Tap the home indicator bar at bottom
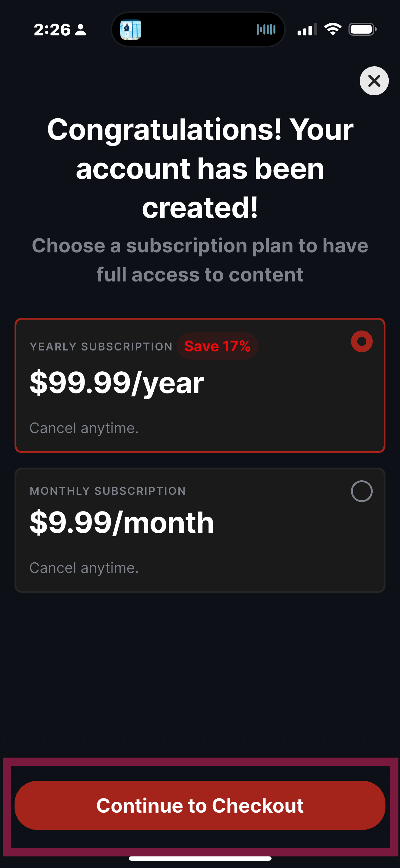Image resolution: width=400 pixels, height=868 pixels. click(200, 858)
